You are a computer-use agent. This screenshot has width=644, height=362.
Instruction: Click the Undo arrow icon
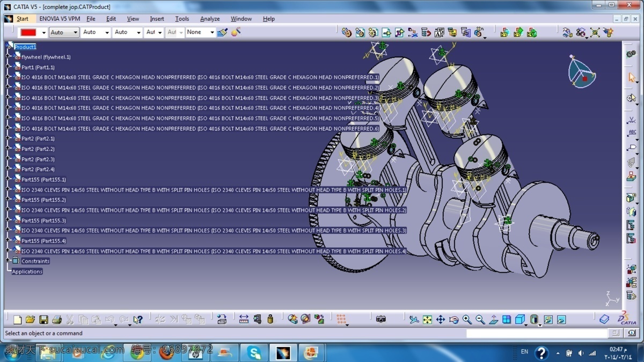pyautogui.click(x=110, y=320)
